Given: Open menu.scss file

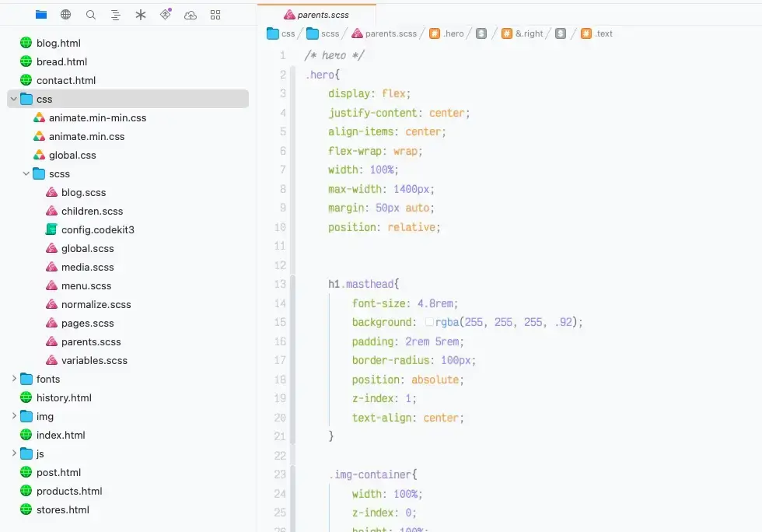Looking at the screenshot, I should click(x=86, y=286).
